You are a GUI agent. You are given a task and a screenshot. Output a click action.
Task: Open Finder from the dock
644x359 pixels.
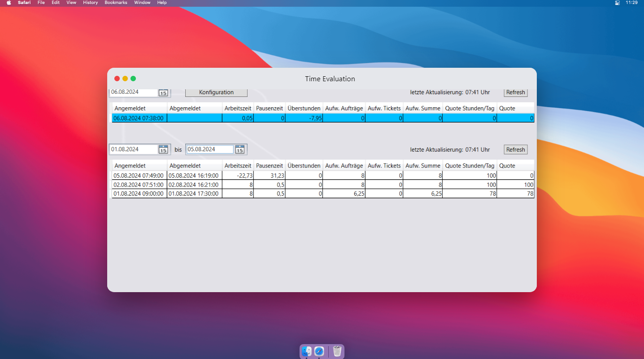(307, 351)
